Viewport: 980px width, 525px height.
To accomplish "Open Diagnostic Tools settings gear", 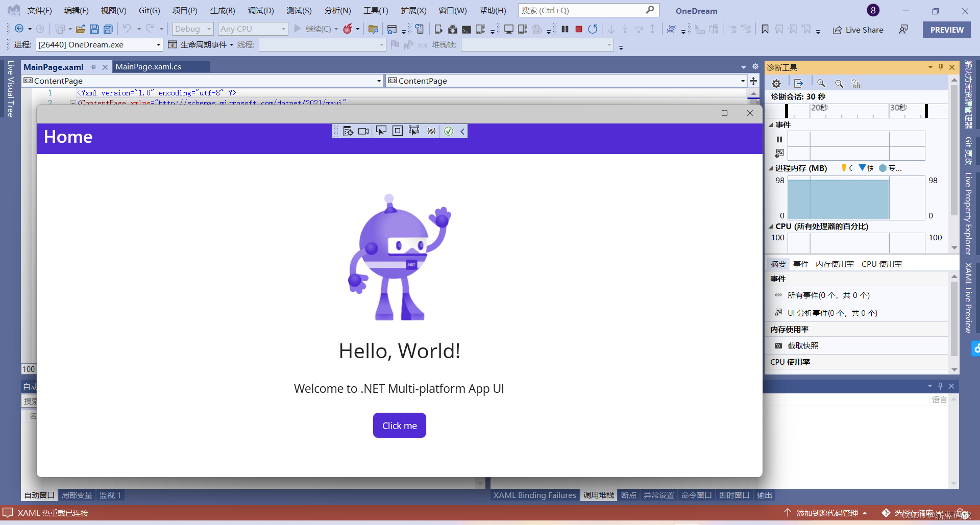I will coord(776,84).
